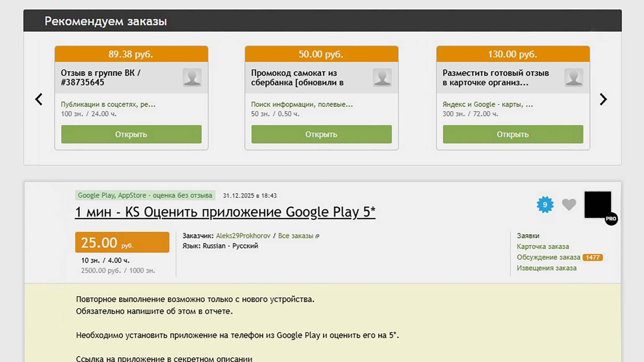Open 'Карточка заказа' menu link
644x362 pixels.
coord(542,247)
